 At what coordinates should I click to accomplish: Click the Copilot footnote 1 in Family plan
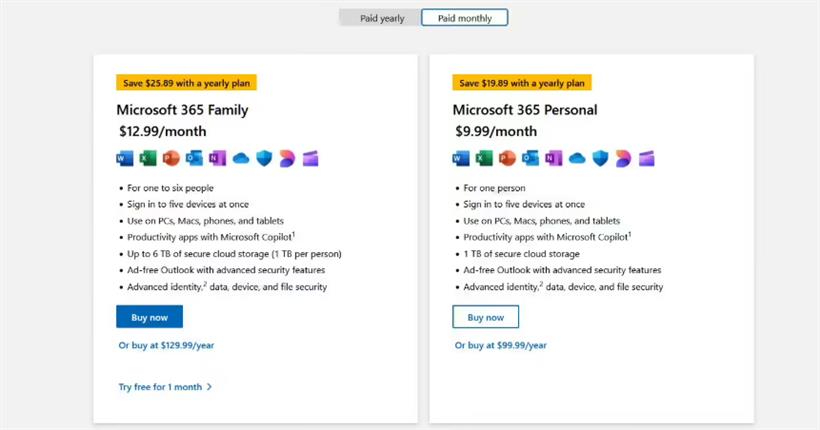(x=294, y=234)
